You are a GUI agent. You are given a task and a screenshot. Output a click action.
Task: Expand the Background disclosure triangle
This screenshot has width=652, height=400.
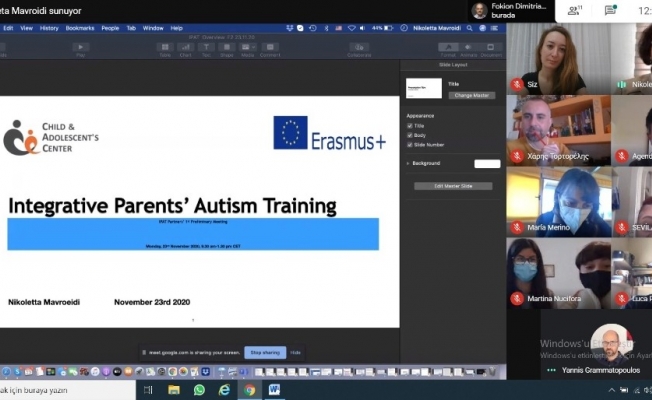point(408,163)
